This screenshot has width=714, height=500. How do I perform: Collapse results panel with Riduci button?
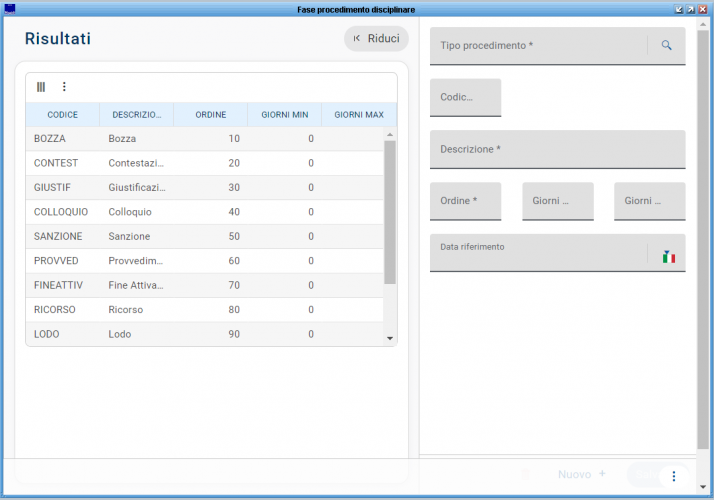(376, 39)
